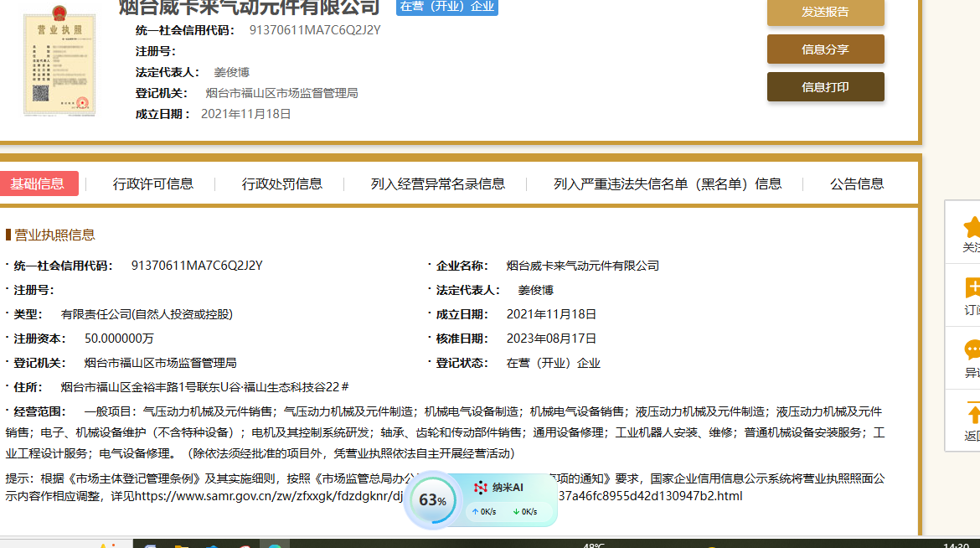The width and height of the screenshot is (980, 548).
Task: Click the 63% circular progress indicator
Action: (x=432, y=500)
